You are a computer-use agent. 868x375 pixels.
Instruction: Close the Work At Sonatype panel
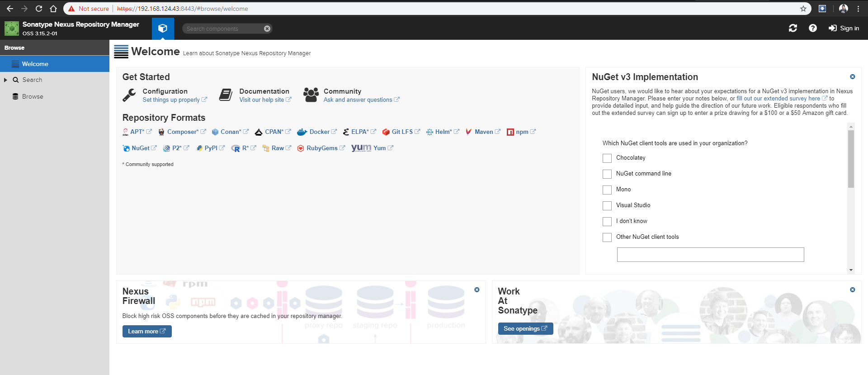pyautogui.click(x=852, y=290)
